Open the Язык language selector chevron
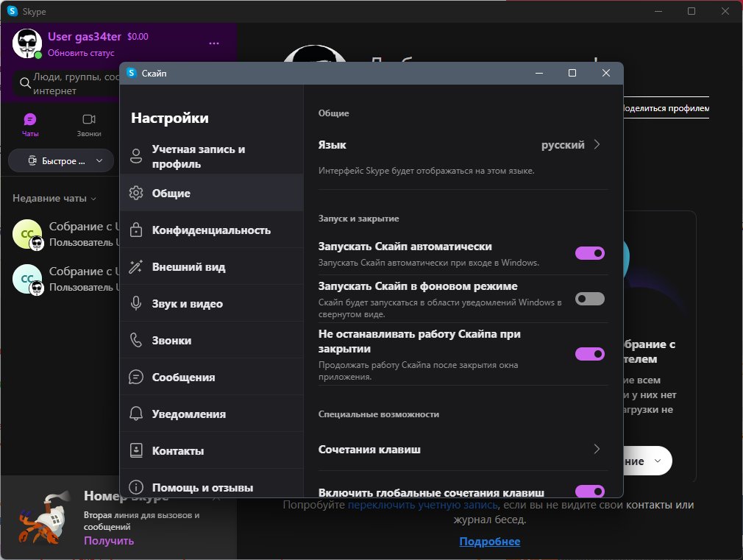 tap(597, 145)
